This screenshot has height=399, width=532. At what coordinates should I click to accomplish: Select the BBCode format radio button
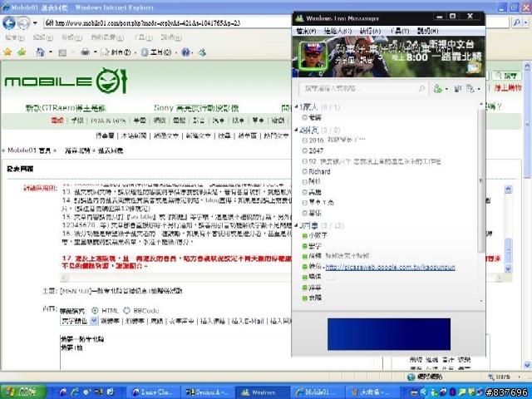[x=126, y=310]
